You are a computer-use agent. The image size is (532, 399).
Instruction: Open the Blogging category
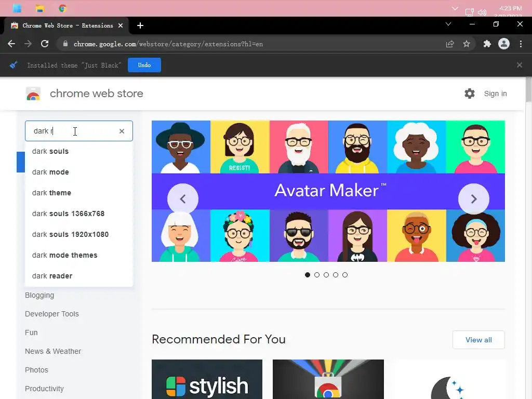tap(39, 295)
